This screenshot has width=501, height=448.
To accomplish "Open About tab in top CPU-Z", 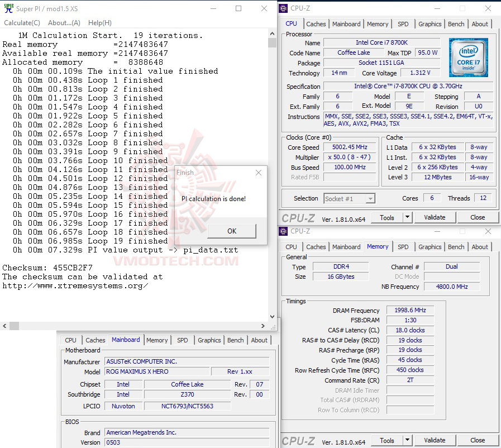I will 480,24.
